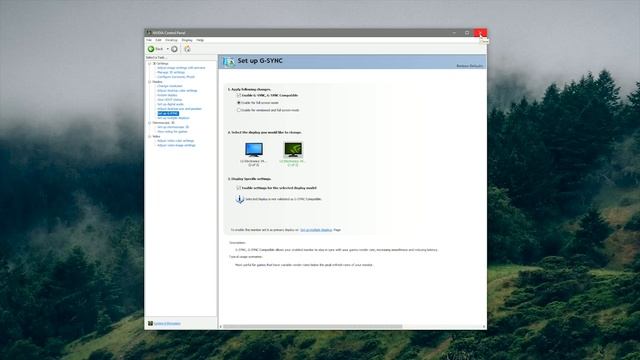The image size is (640, 360).
Task: Collapse the Stereoscopic 3D tree node
Action: pyautogui.click(x=149, y=122)
